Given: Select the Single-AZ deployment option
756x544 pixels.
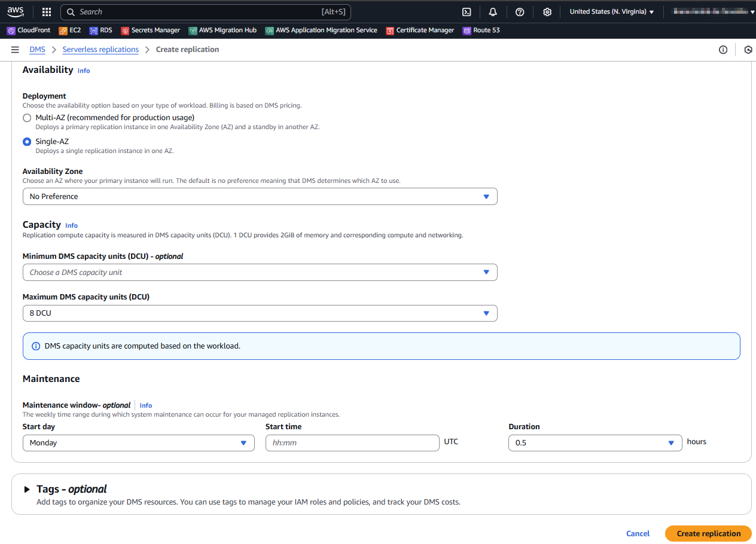Looking at the screenshot, I should pyautogui.click(x=27, y=142).
